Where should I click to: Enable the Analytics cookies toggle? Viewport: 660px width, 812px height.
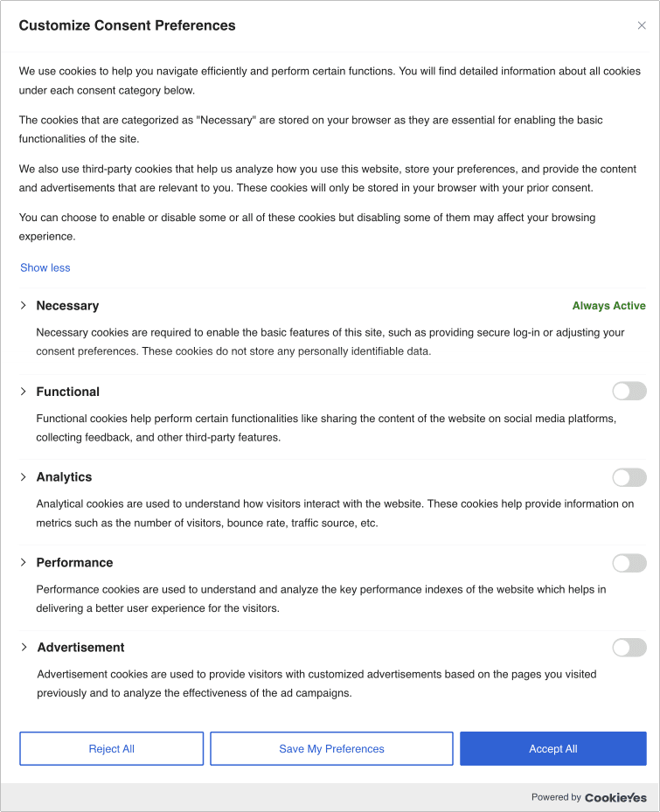point(629,477)
